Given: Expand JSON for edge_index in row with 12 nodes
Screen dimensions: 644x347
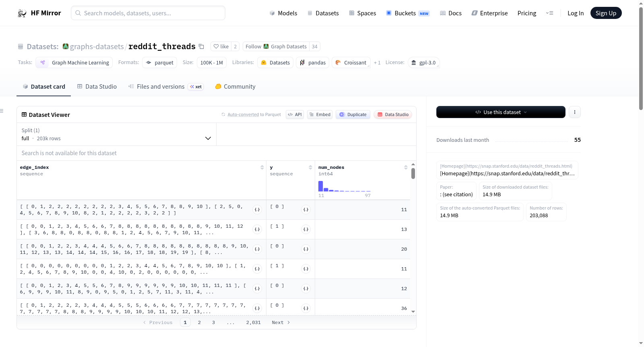Looking at the screenshot, I should 258,289.
